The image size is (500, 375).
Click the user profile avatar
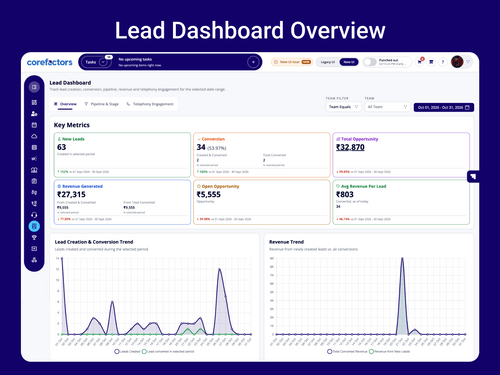point(457,62)
